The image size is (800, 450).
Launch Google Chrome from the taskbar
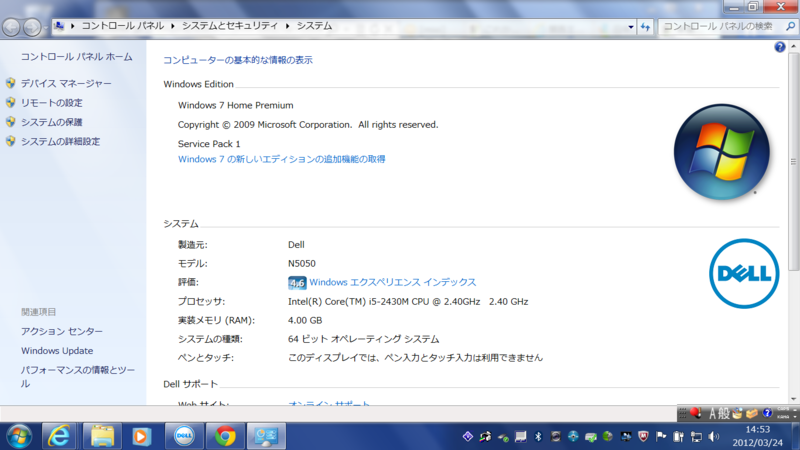click(x=225, y=437)
